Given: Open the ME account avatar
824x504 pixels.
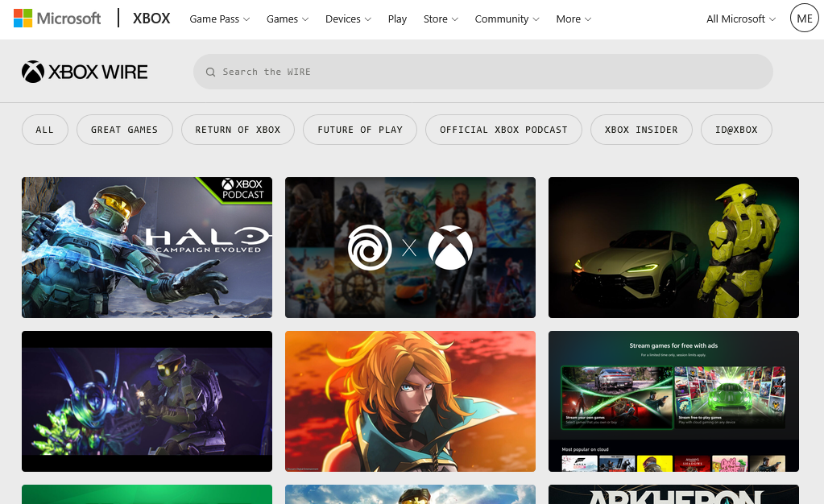Looking at the screenshot, I should click(x=805, y=19).
